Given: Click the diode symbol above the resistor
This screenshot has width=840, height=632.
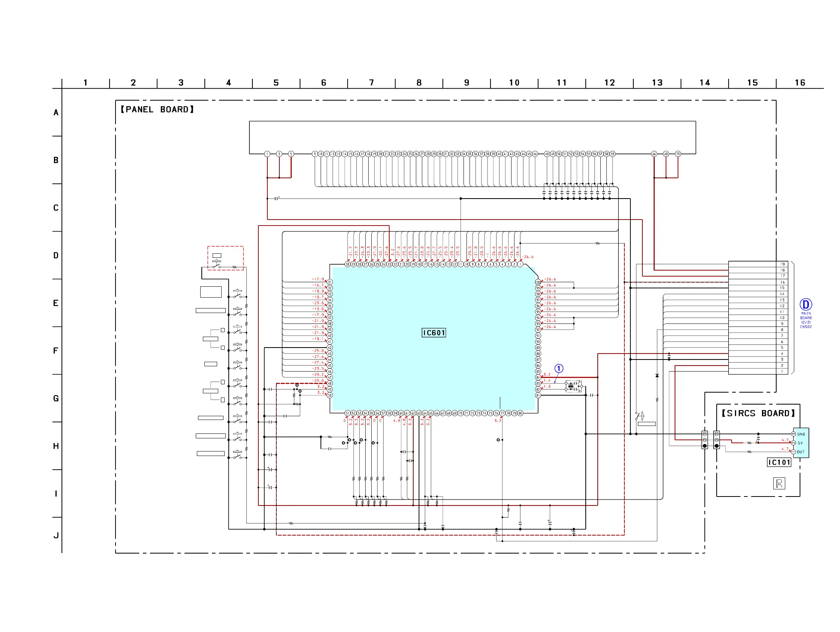Looking at the screenshot, I should [x=657, y=376].
